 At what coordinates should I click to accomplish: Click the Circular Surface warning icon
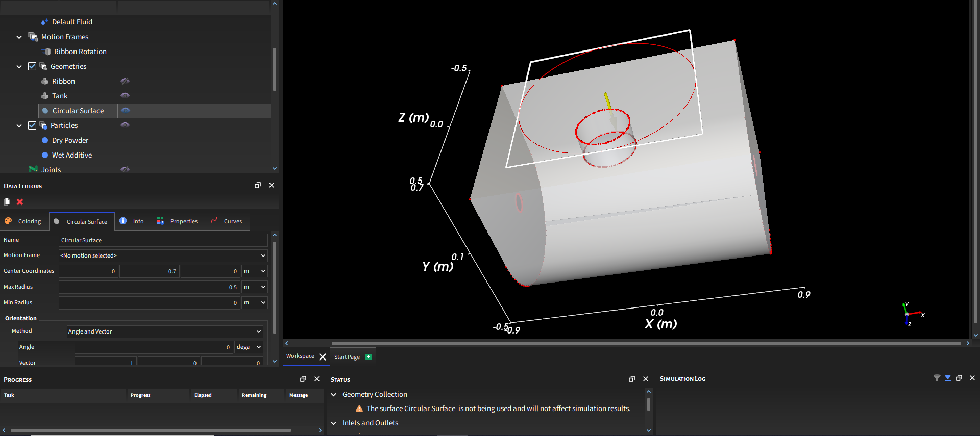pos(359,408)
